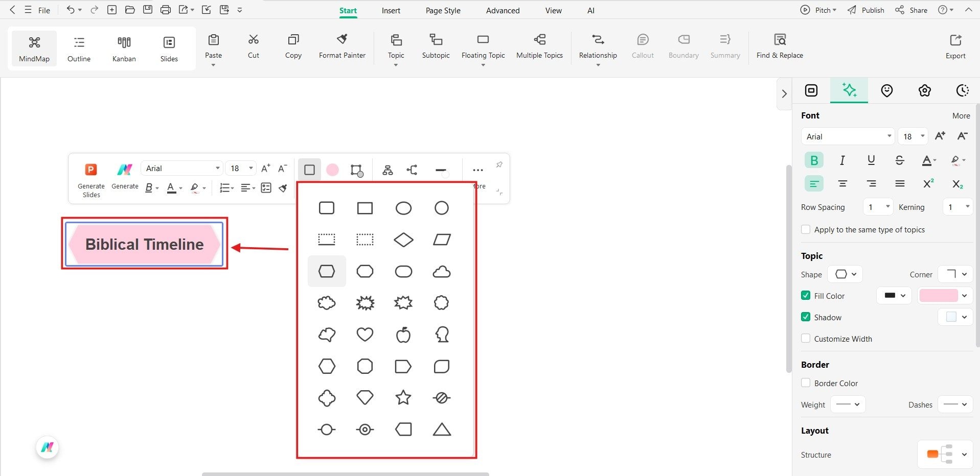The width and height of the screenshot is (980, 476).
Task: Insert a Floating Topic
Action: pyautogui.click(x=483, y=46)
